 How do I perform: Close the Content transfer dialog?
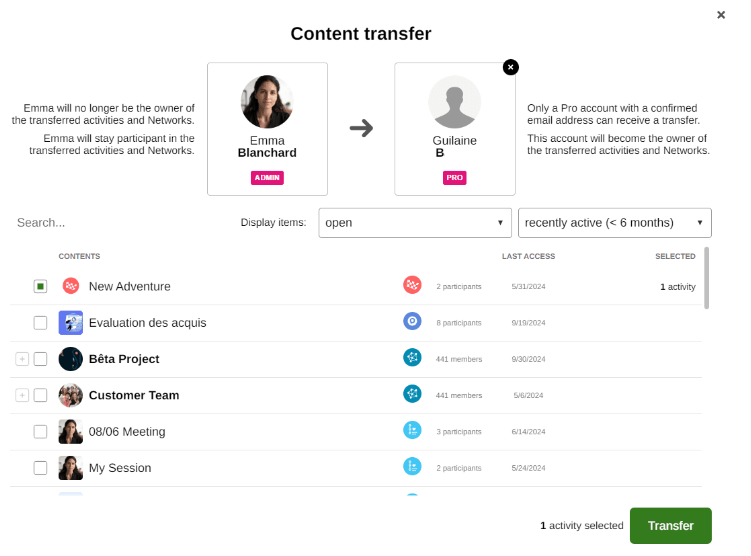(x=721, y=15)
